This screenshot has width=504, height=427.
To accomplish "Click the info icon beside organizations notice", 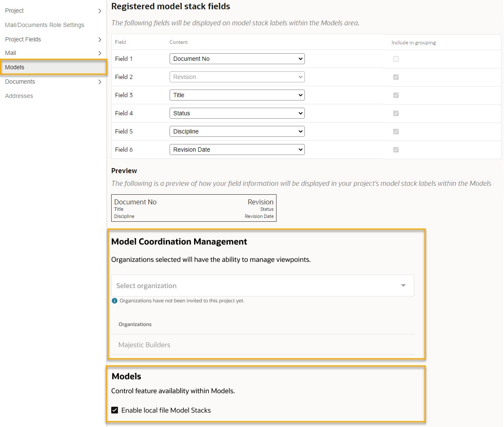I will [x=115, y=301].
